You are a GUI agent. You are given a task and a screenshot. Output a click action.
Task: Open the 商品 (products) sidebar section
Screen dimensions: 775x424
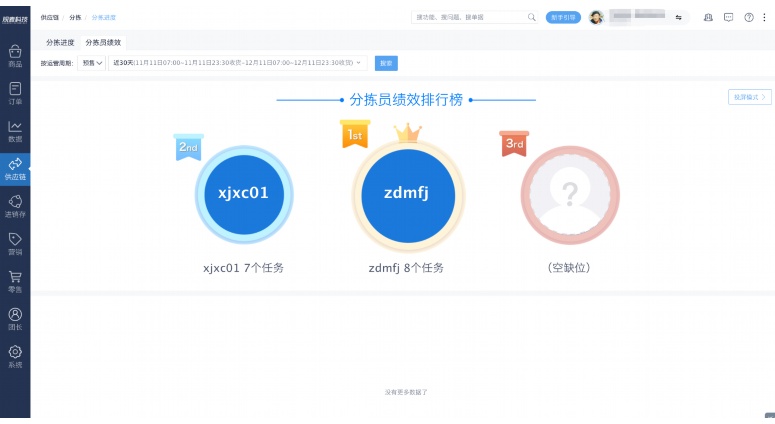pyautogui.click(x=15, y=56)
